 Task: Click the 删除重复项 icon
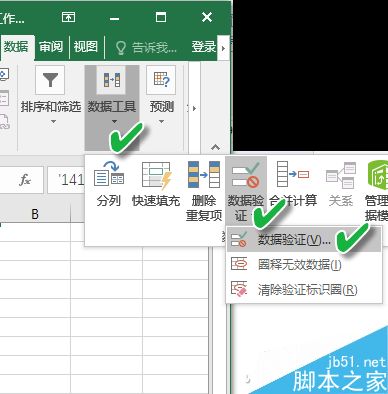204,174
